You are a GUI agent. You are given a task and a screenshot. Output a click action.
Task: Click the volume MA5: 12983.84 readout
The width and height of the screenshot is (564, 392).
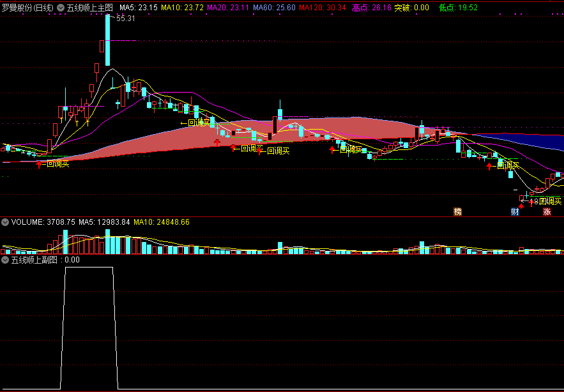104,222
